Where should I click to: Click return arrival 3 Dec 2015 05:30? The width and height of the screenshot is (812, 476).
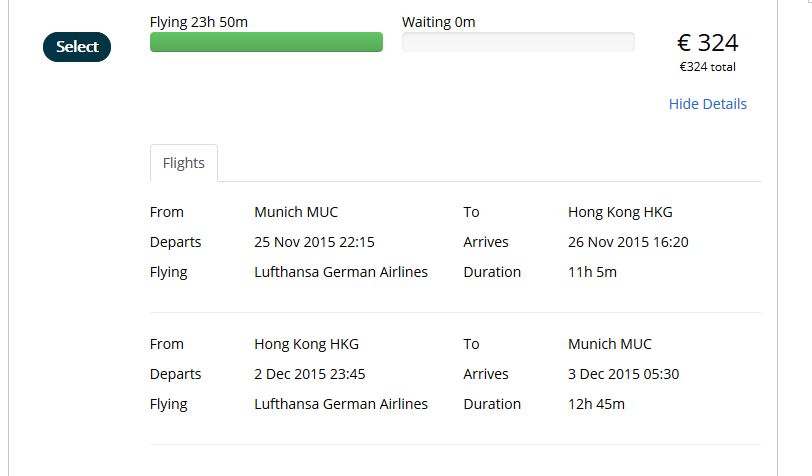point(624,374)
